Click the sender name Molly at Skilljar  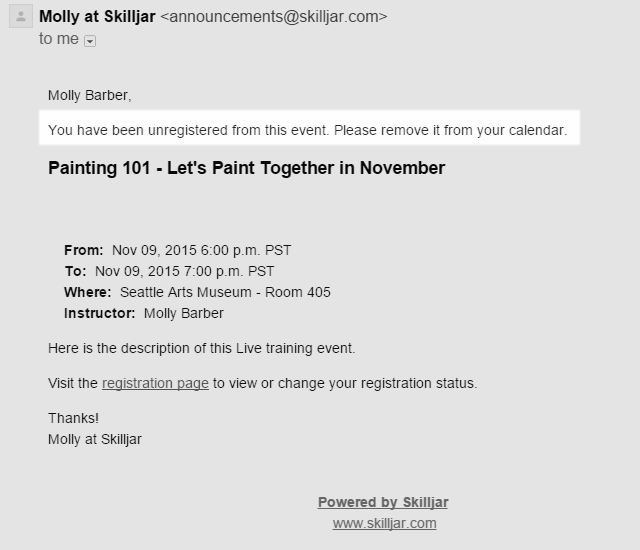click(97, 16)
